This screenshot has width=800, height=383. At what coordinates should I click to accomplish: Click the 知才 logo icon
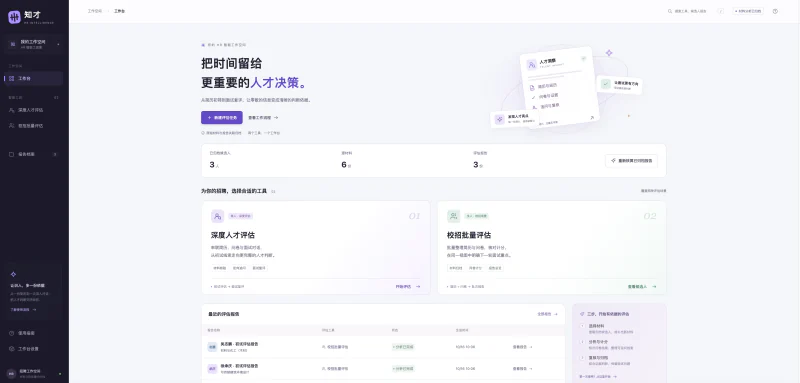14,17
